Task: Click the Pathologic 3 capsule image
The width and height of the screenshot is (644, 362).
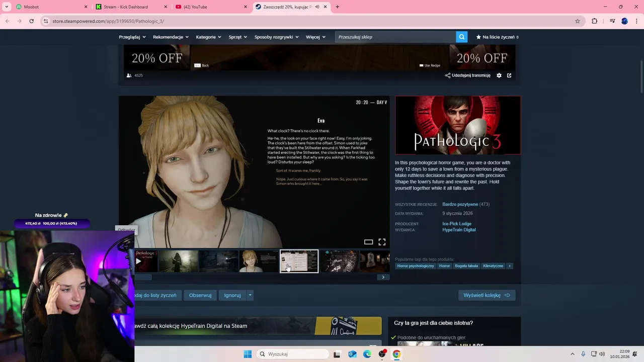Action: coord(458,125)
